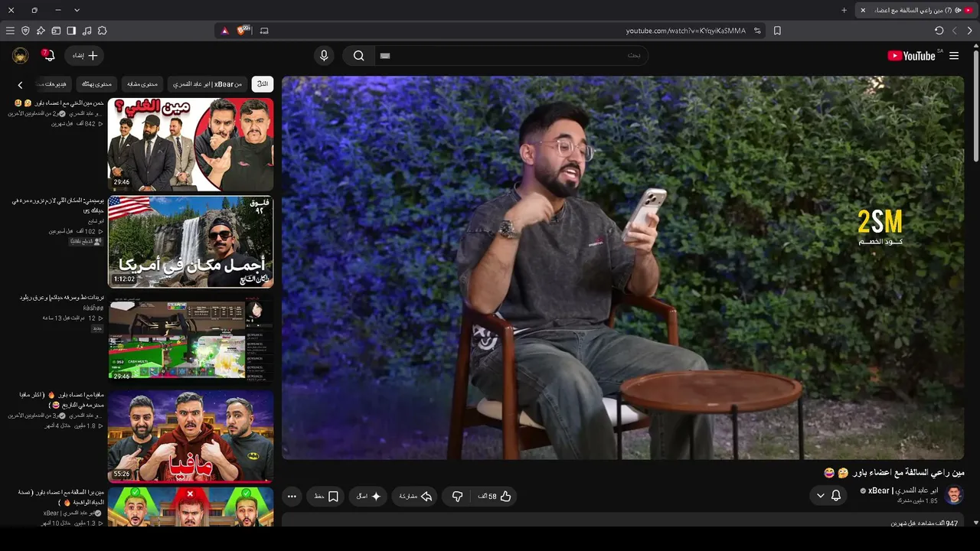Viewport: 980px width, 551px height.
Task: Click the Brave Rewards triangle icon
Action: [x=224, y=31]
